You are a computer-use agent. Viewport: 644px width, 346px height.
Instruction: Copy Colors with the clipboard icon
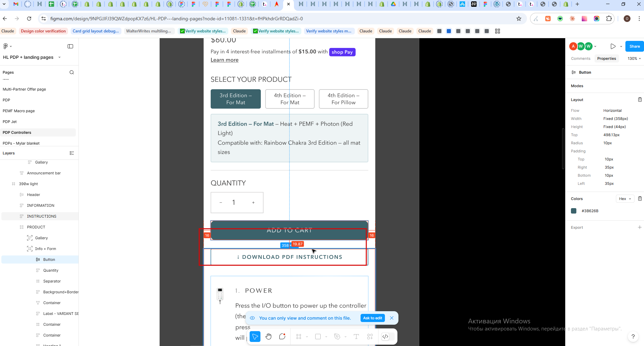640,199
